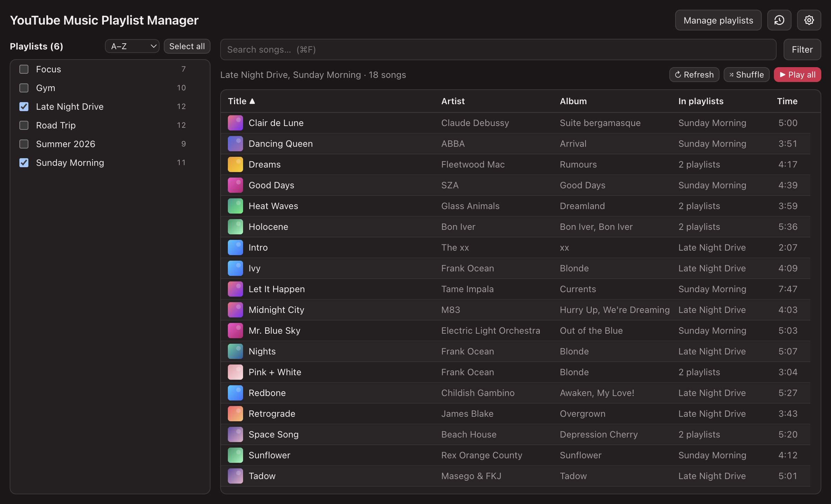The image size is (831, 504).
Task: Open the A–Z playlist sort dropdown
Action: (x=132, y=46)
